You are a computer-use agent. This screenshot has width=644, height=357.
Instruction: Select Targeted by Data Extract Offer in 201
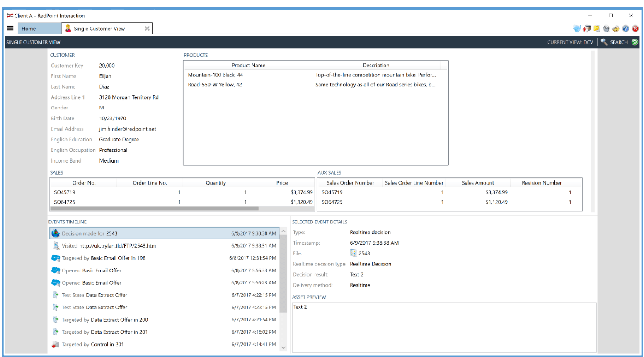pos(165,332)
